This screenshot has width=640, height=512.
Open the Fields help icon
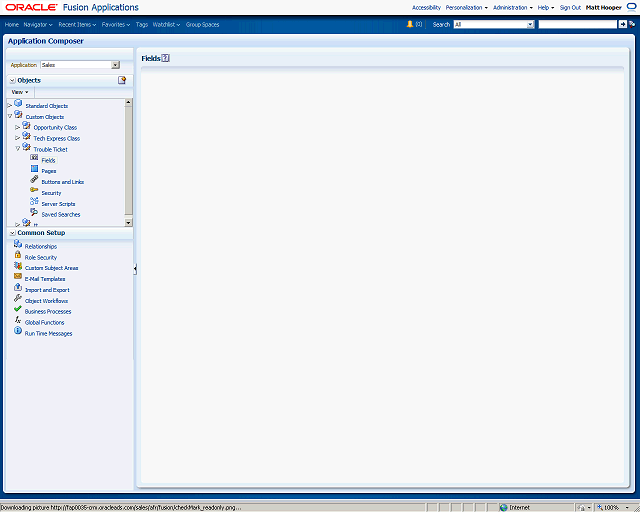(165, 58)
